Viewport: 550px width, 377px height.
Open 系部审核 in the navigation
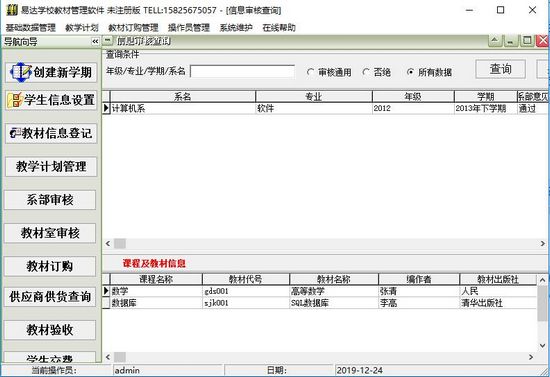50,200
